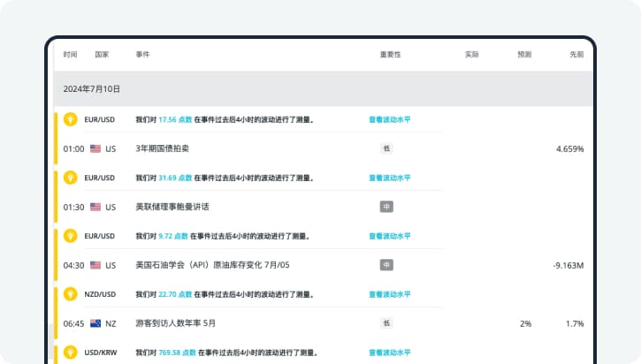Sort by the 重要性 column header
This screenshot has height=364, width=641.
coord(390,55)
